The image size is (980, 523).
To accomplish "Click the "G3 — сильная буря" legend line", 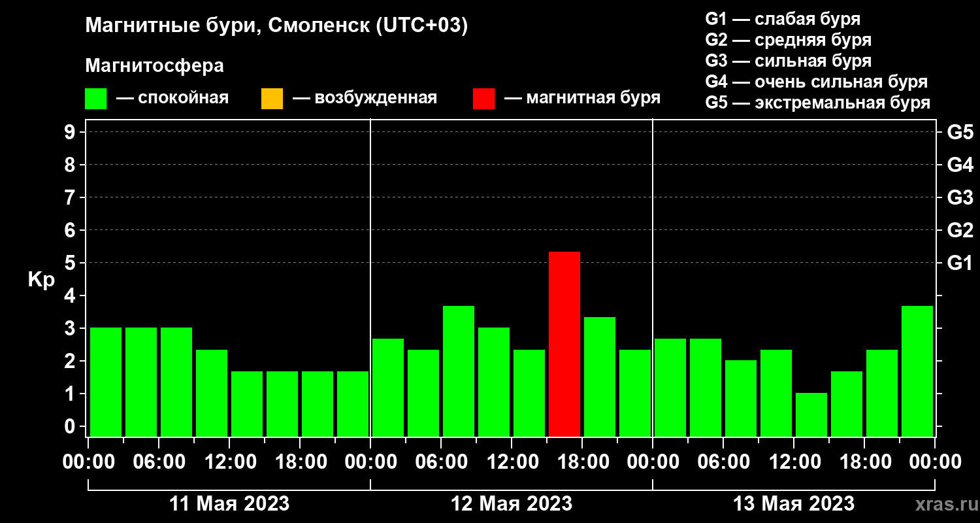I will [x=789, y=61].
